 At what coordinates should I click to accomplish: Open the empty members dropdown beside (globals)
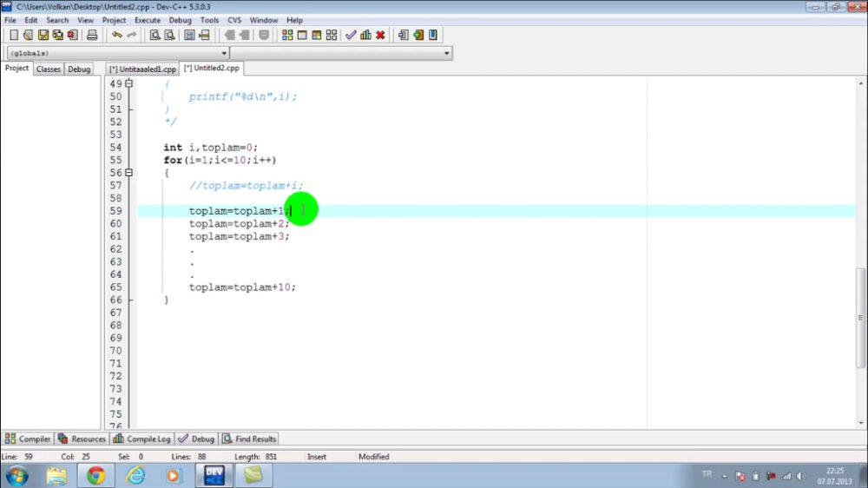pyautogui.click(x=341, y=53)
